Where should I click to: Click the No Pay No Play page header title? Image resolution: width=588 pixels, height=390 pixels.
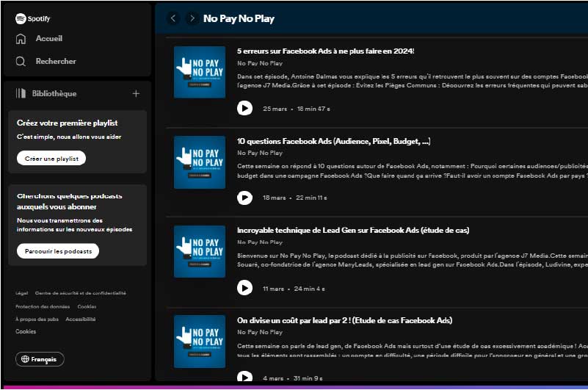[x=239, y=18]
